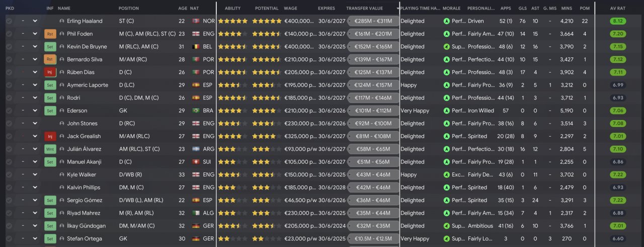
Task: Click Stefan Ortega's 6.60 average rating badge
Action: click(x=618, y=239)
